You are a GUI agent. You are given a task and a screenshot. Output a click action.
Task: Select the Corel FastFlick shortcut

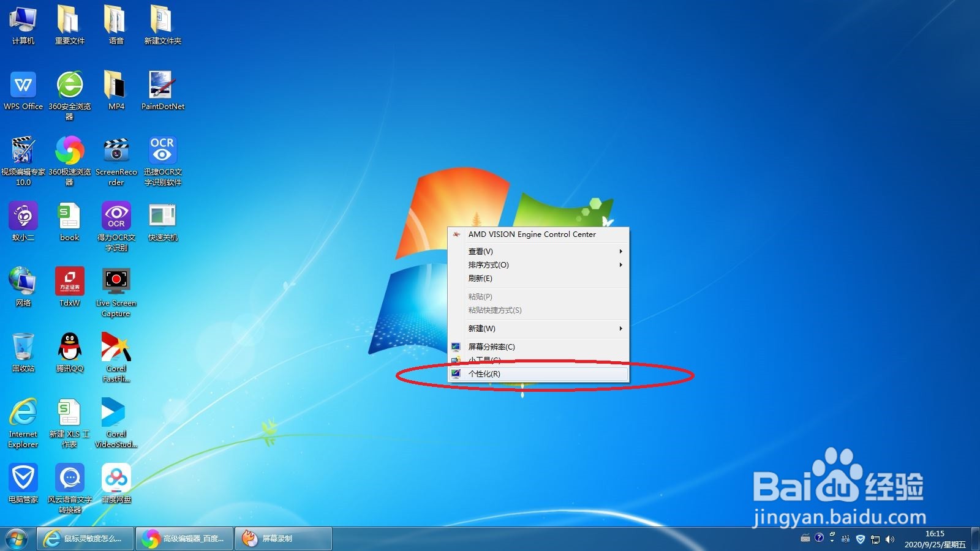pyautogui.click(x=116, y=358)
